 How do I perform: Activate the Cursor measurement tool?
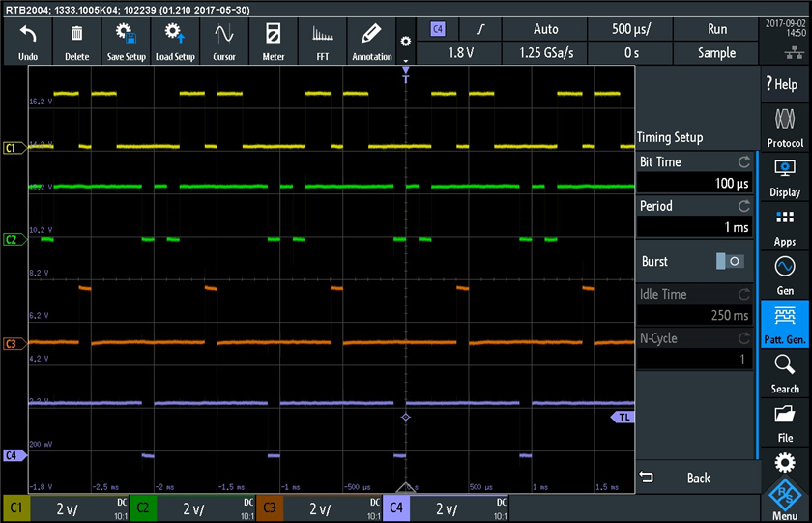pyautogui.click(x=224, y=43)
